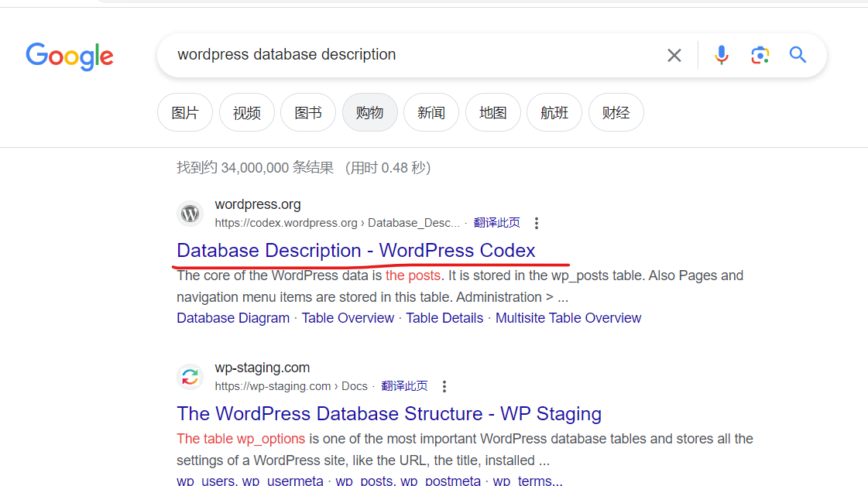Switch to the 地图 filter tab
The image size is (868, 486).
coord(493,113)
